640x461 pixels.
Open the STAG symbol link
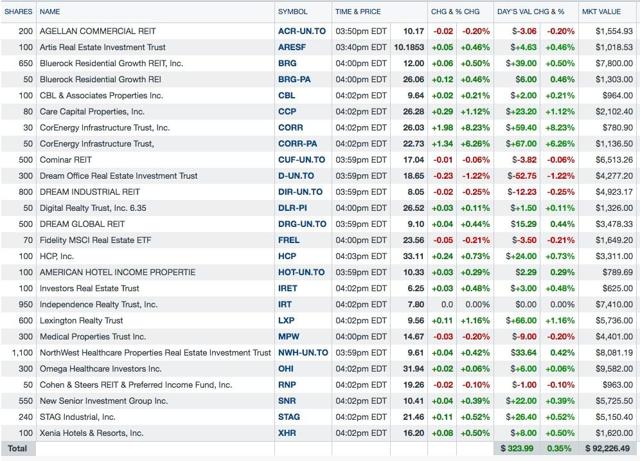(289, 417)
